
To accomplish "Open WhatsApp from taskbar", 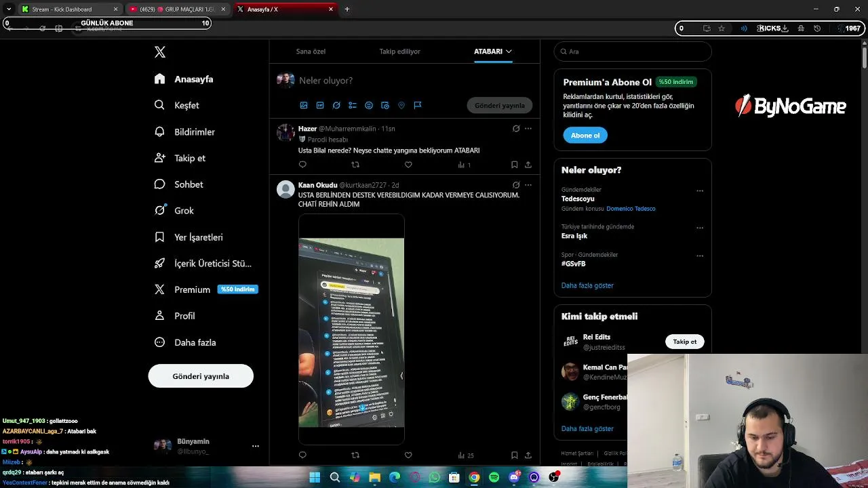I will [435, 477].
